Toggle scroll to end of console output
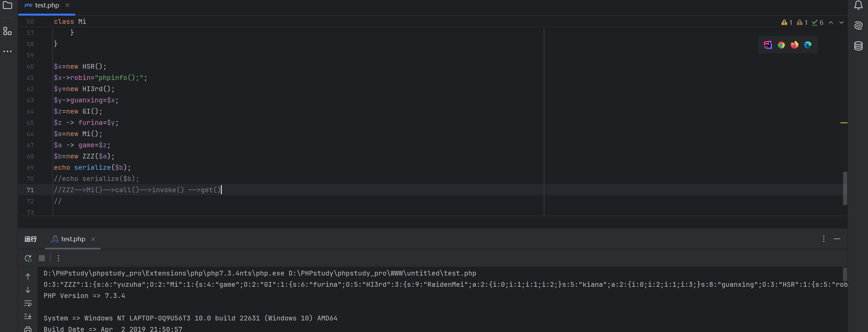Image resolution: width=868 pixels, height=332 pixels. [28, 317]
